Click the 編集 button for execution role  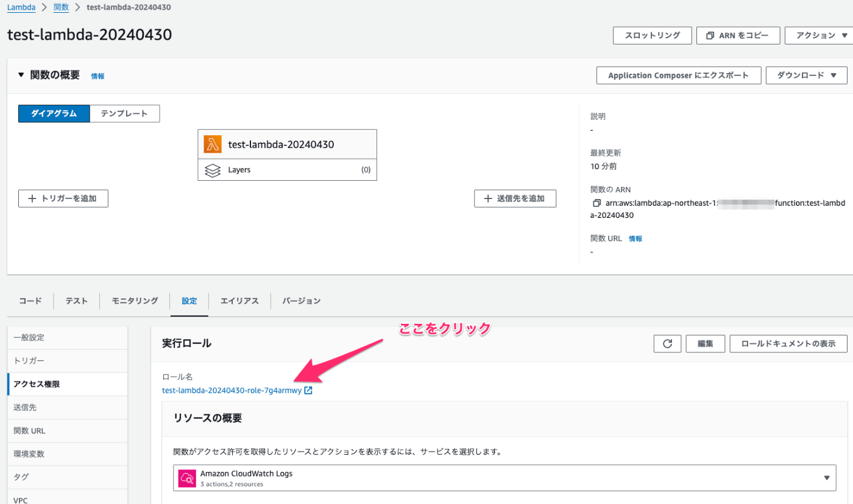[706, 343]
